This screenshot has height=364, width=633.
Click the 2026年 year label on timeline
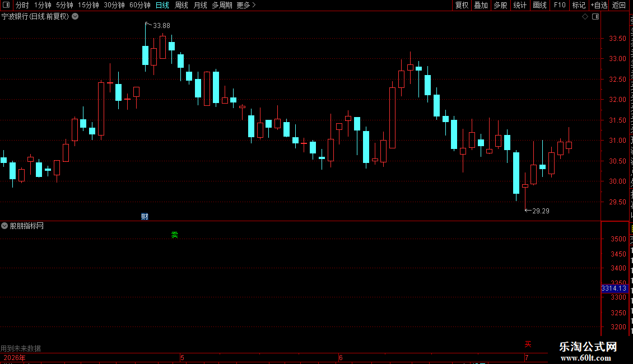pyautogui.click(x=15, y=358)
